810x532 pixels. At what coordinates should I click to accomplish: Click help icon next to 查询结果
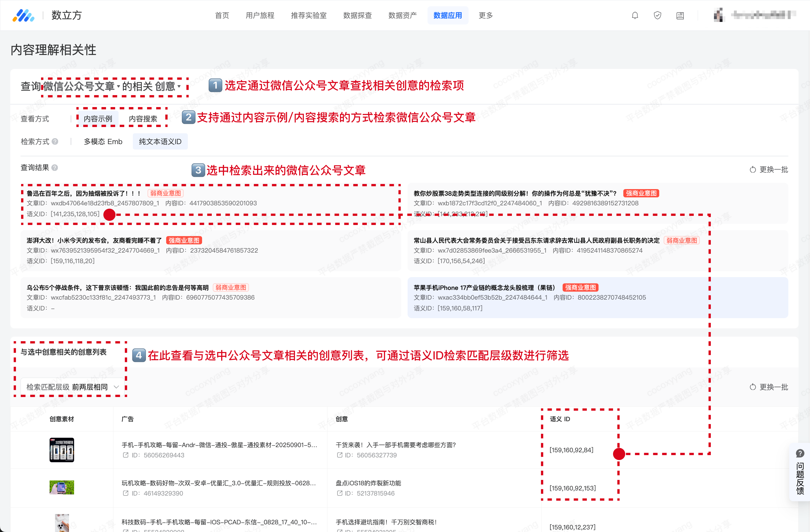(55, 168)
